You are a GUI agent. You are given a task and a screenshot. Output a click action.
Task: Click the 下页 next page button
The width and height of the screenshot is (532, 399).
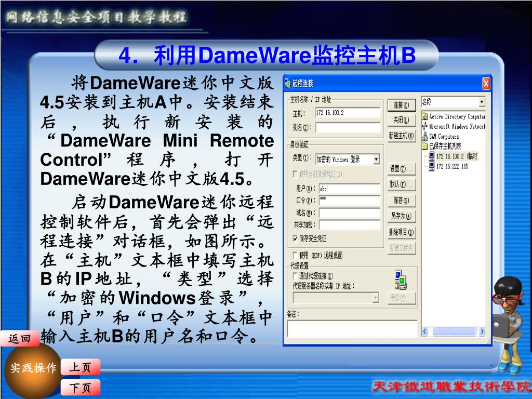pyautogui.click(x=80, y=388)
